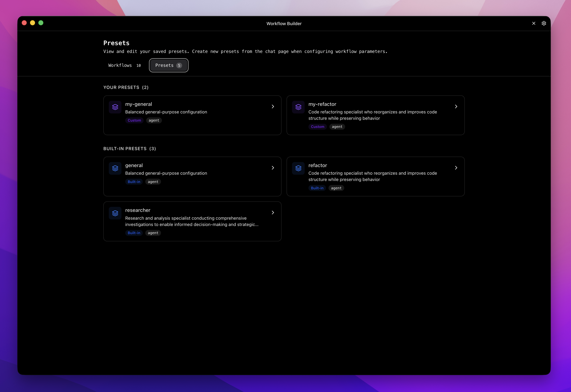Select the general built-in preset icon
Viewport: 571px width, 392px height.
point(115,168)
